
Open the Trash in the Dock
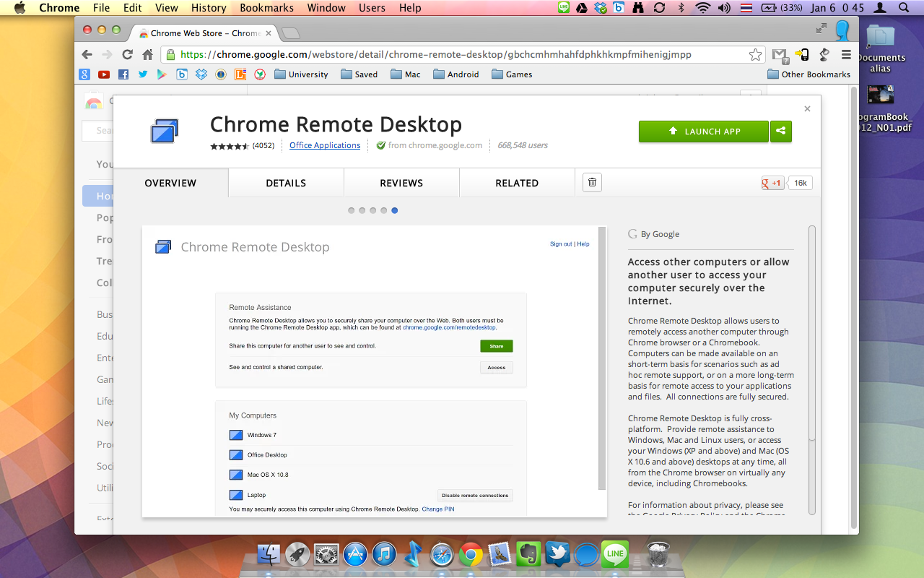point(658,555)
